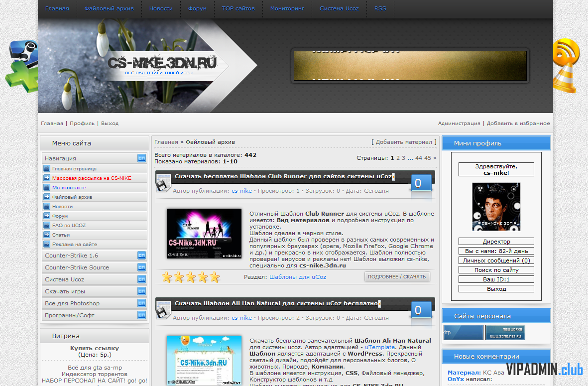Open the Администрация link
The width and height of the screenshot is (588, 386).
[459, 124]
